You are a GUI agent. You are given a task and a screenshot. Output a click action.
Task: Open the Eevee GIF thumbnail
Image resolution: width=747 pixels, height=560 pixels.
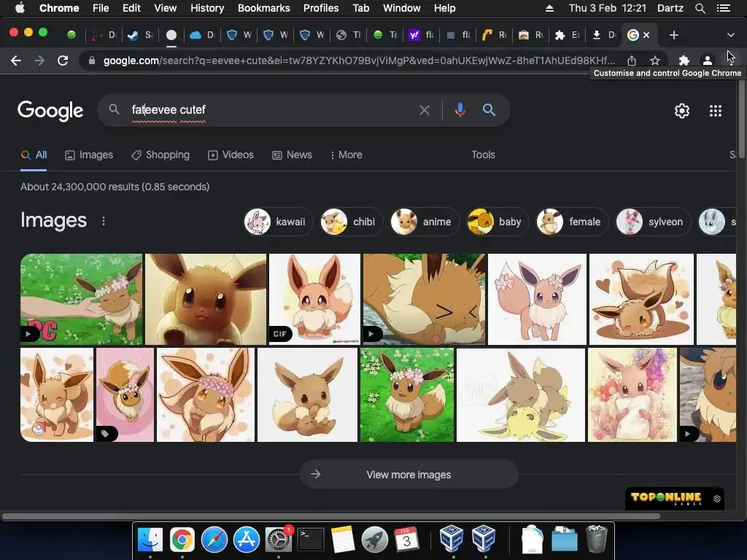(314, 299)
